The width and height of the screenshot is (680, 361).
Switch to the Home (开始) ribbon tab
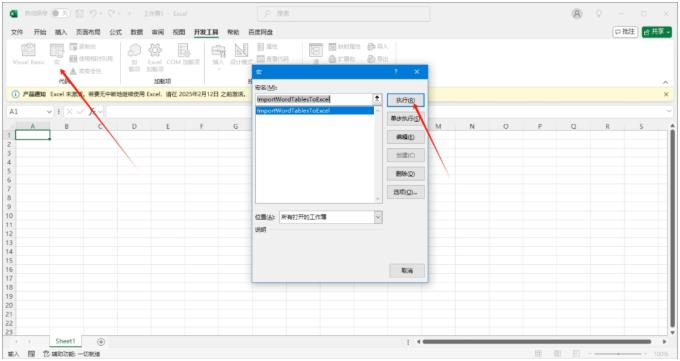pos(40,32)
